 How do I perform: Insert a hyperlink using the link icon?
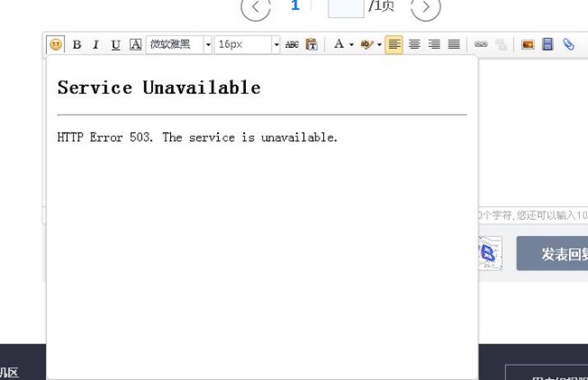coord(481,44)
